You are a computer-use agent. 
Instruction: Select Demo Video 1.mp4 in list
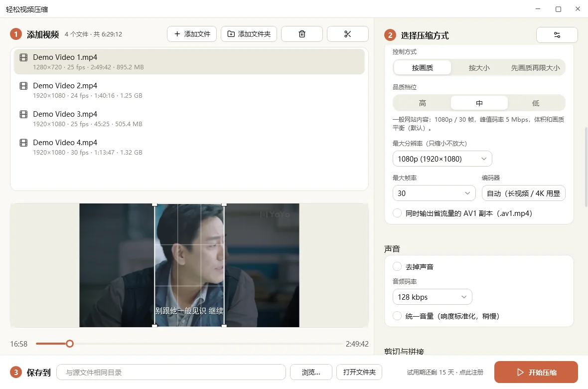click(189, 61)
